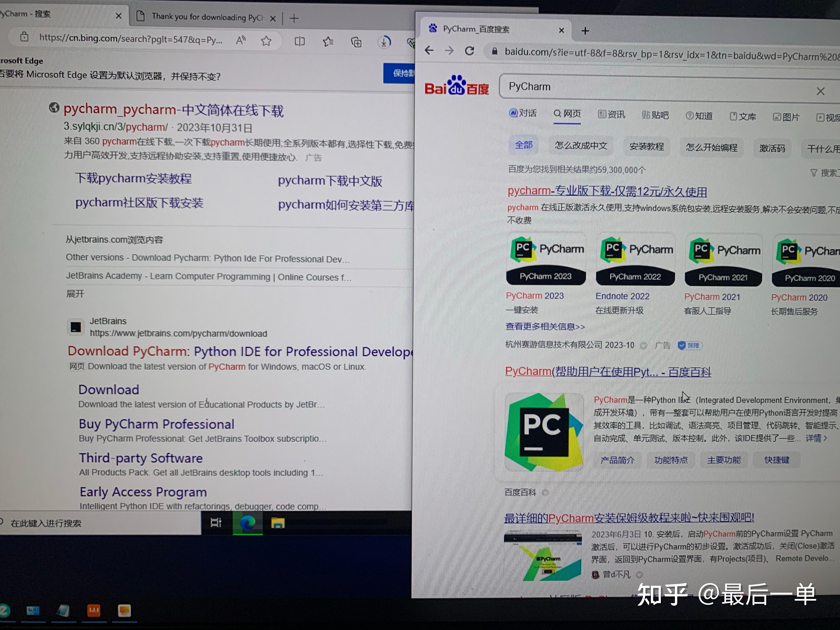
Task: Click JetBrains site favicon in Bing results
Action: (x=76, y=327)
